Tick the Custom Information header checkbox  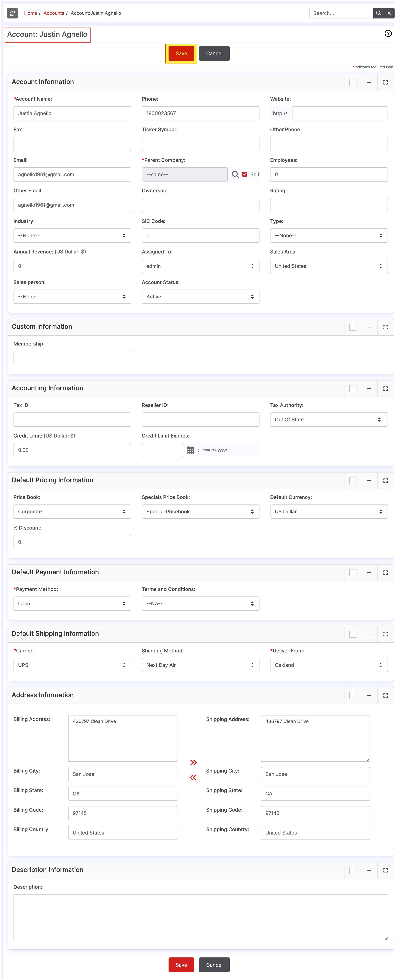(353, 327)
